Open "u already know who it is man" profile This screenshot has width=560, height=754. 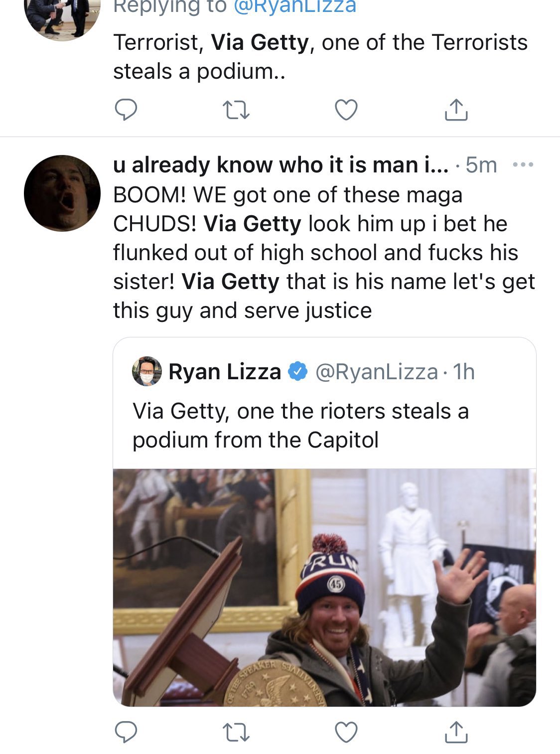click(x=280, y=165)
